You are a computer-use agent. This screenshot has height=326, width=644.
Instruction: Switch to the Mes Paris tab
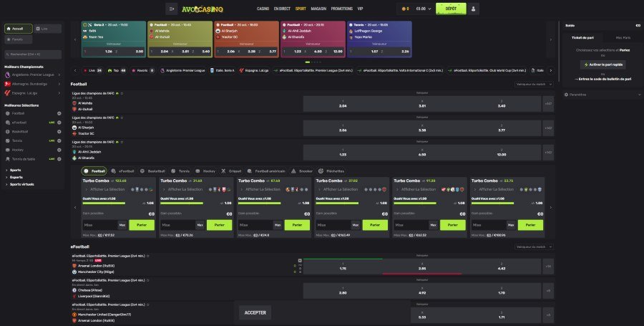click(x=623, y=37)
